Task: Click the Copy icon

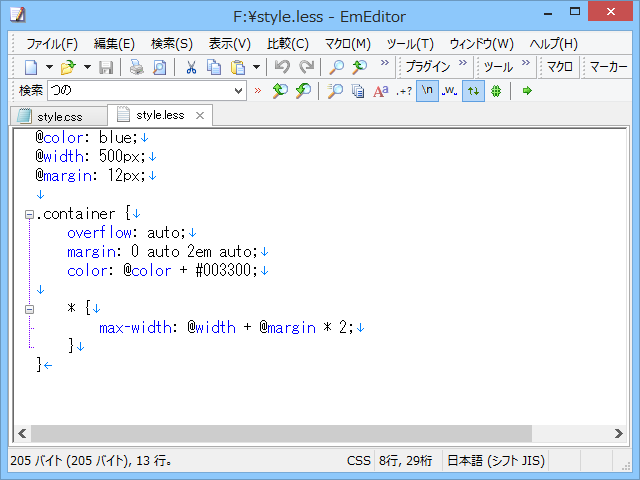Action: (x=213, y=67)
